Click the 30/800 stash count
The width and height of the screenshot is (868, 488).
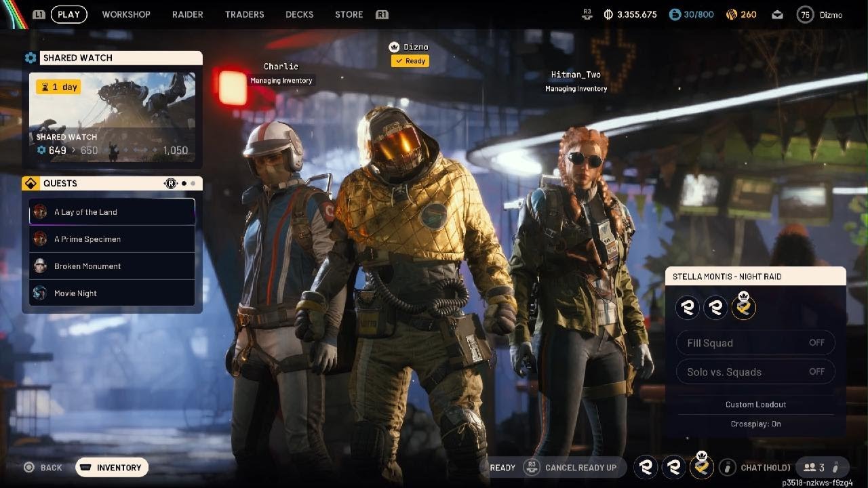click(x=699, y=14)
